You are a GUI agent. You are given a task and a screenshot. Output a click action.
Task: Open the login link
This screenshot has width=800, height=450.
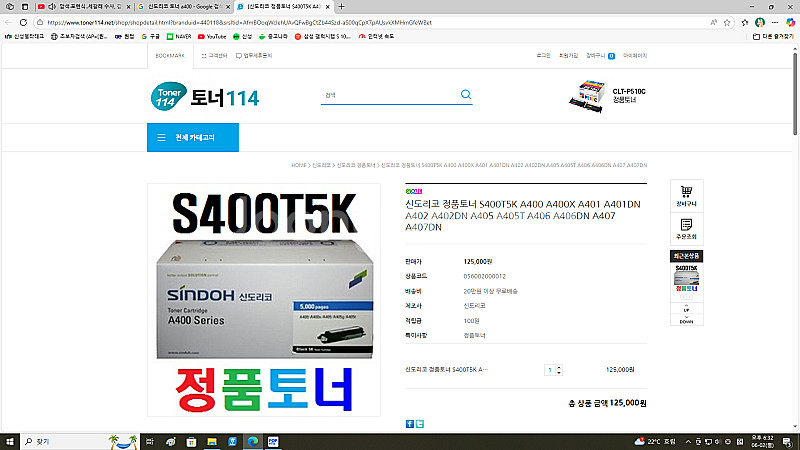click(x=543, y=56)
